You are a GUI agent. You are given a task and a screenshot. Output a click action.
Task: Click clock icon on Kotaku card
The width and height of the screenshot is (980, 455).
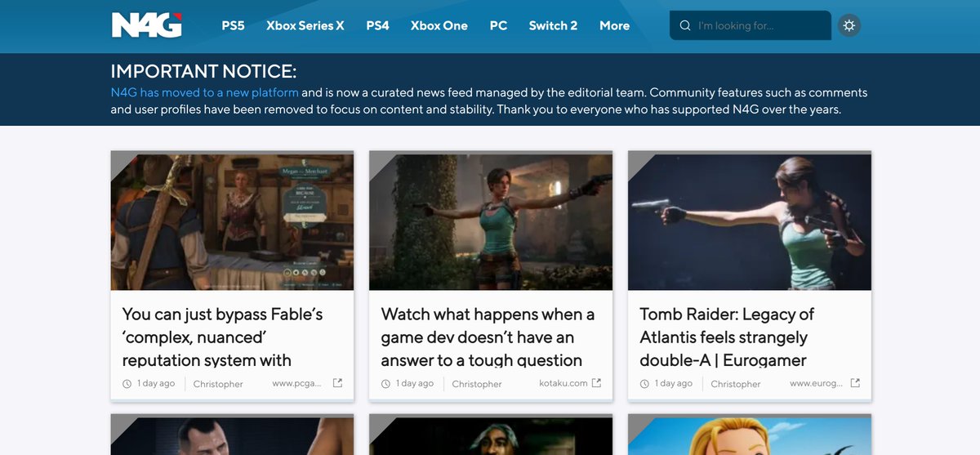[385, 384]
